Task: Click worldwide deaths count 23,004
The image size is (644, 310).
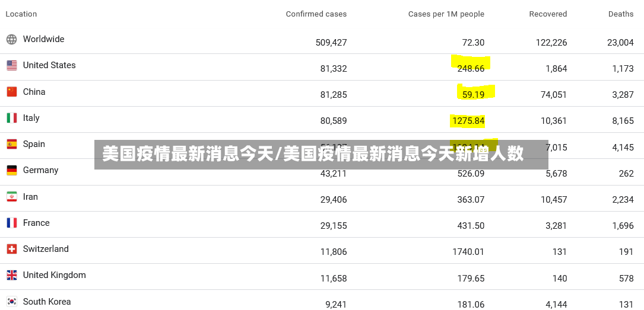Action: (x=620, y=42)
